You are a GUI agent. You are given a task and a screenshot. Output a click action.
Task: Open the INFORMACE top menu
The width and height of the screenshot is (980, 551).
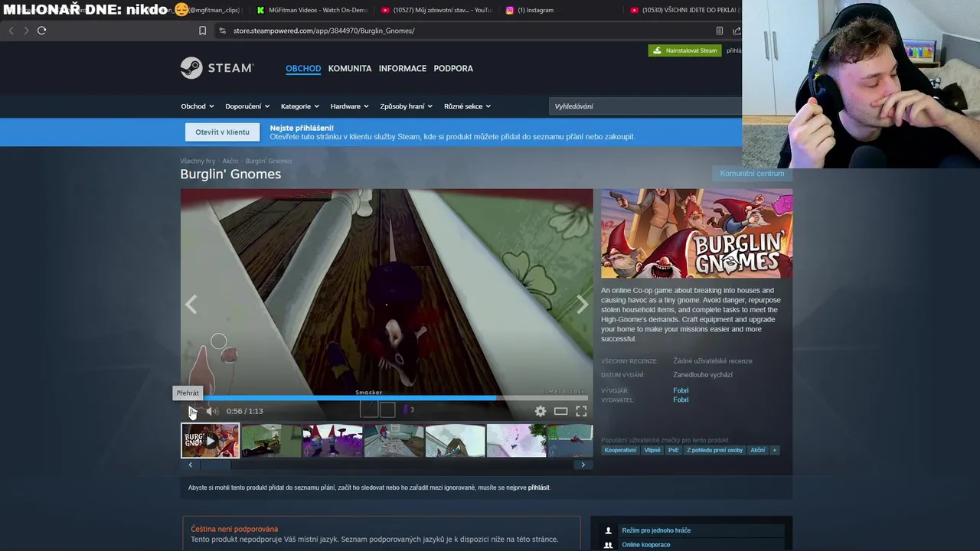tap(403, 68)
